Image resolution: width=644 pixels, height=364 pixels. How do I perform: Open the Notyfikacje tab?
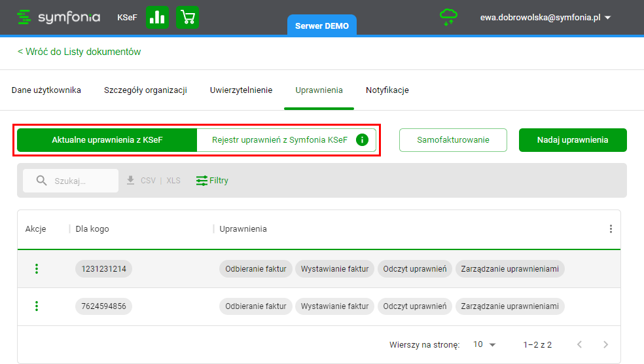387,90
